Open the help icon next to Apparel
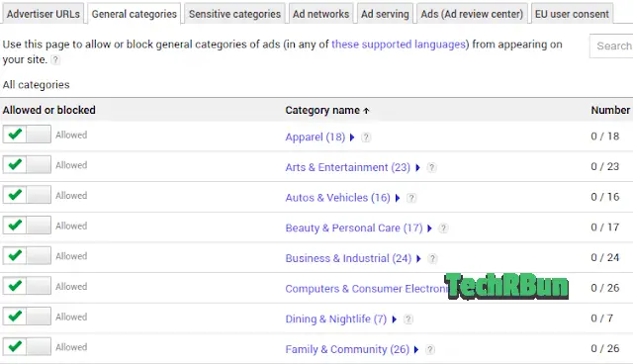 click(366, 137)
